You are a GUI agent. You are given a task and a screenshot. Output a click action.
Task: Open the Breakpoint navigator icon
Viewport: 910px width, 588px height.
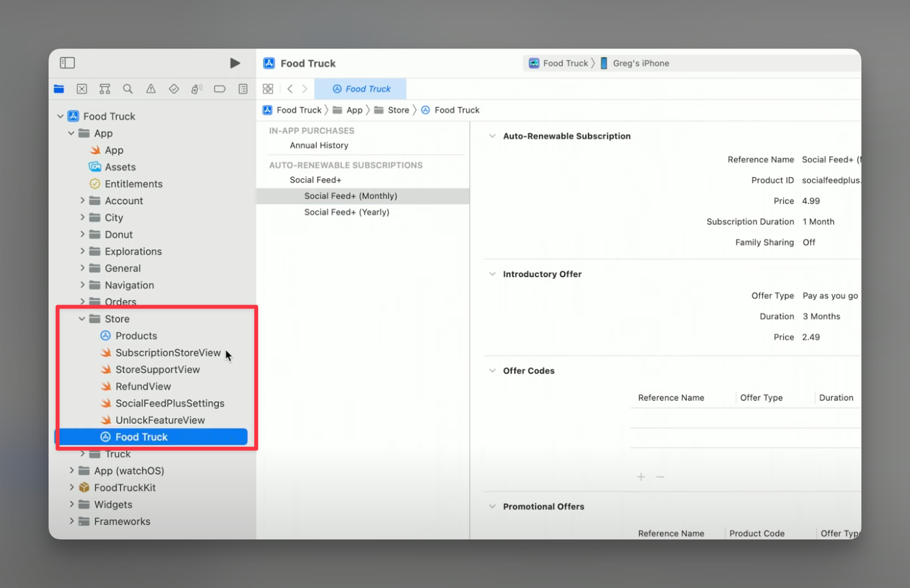click(x=219, y=89)
